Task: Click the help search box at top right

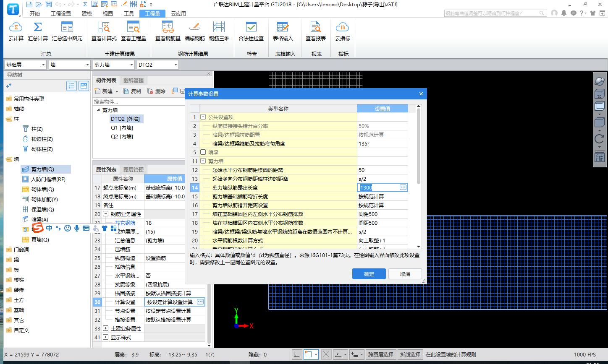Action: pos(495,13)
